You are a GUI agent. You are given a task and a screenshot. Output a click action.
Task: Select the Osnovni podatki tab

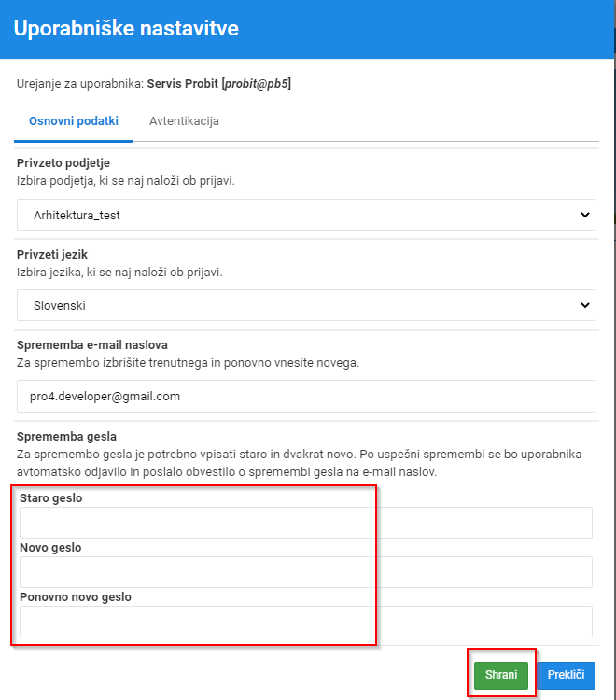(74, 121)
